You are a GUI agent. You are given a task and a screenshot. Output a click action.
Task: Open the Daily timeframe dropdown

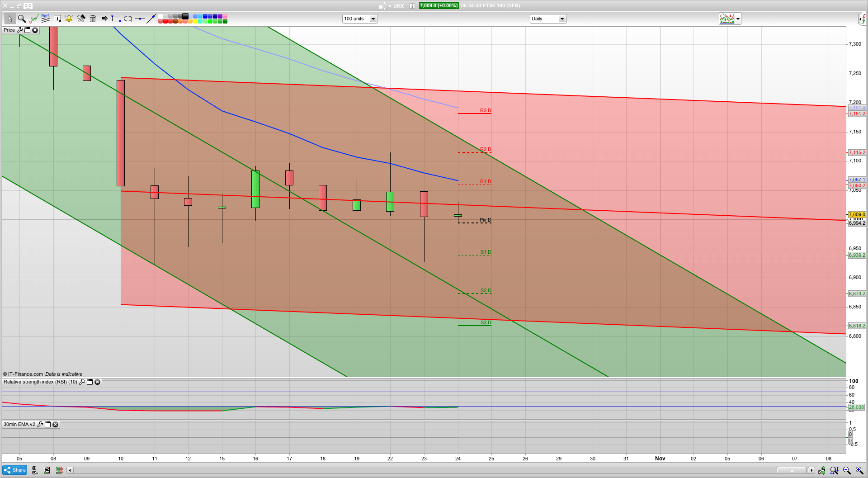tap(561, 19)
